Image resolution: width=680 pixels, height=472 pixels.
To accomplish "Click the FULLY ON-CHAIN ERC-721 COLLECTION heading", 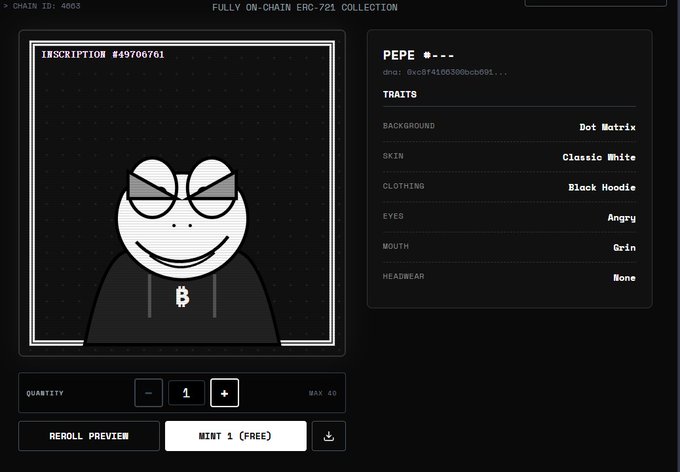I will [305, 7].
